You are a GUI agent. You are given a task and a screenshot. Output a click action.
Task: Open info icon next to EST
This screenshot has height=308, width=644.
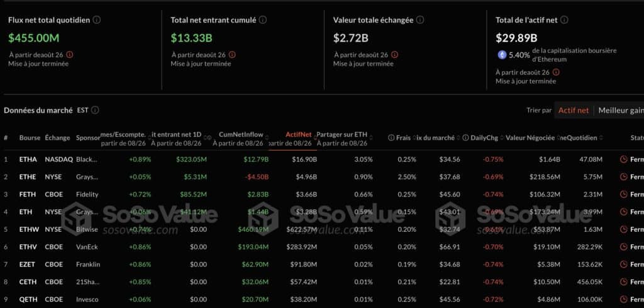(x=95, y=110)
